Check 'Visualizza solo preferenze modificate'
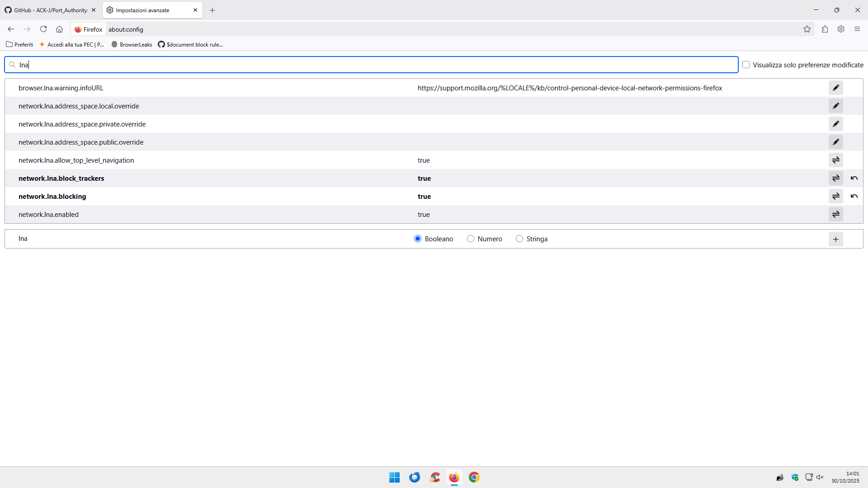 tap(746, 65)
